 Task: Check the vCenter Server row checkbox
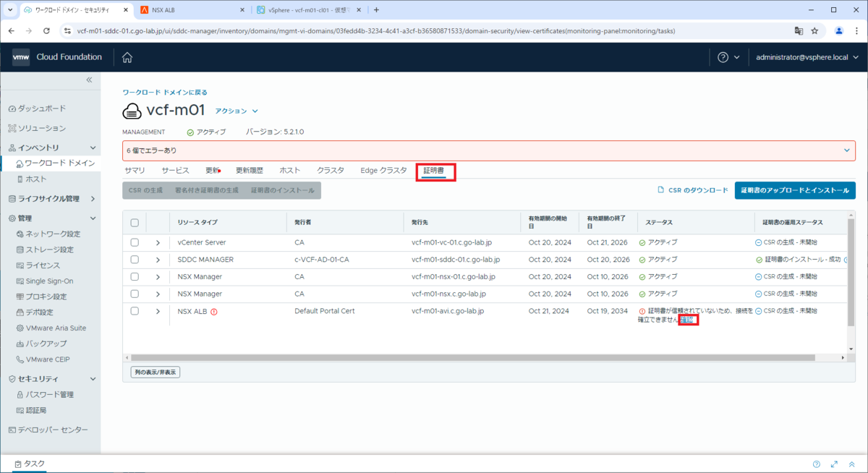pyautogui.click(x=135, y=242)
